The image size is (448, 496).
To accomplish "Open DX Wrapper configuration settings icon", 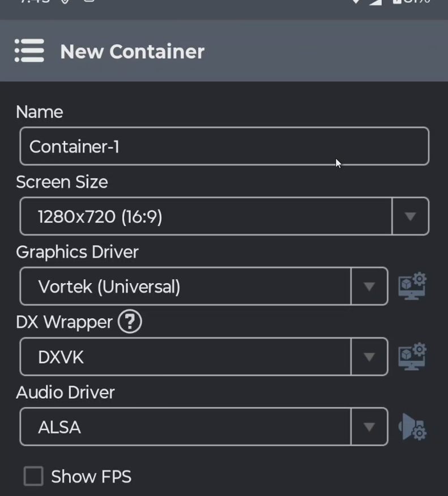I will tap(412, 357).
